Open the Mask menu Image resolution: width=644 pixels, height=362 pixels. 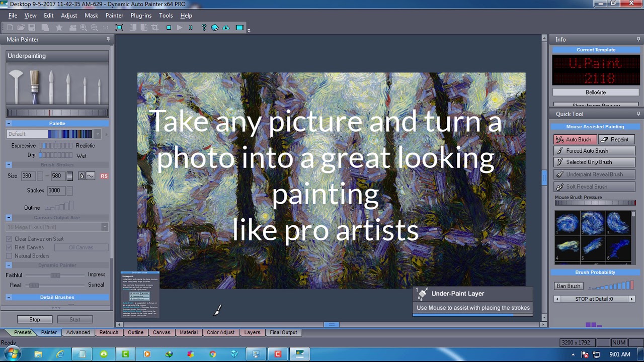pos(91,16)
